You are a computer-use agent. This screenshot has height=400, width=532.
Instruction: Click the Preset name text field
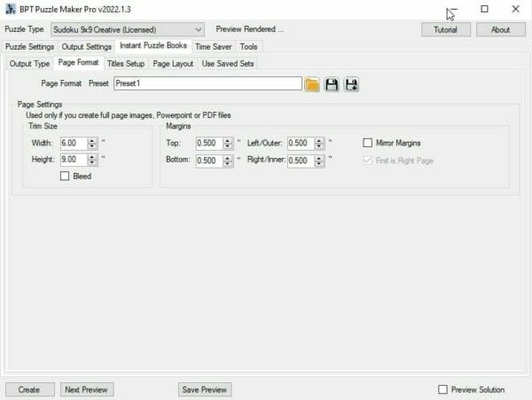tap(207, 83)
